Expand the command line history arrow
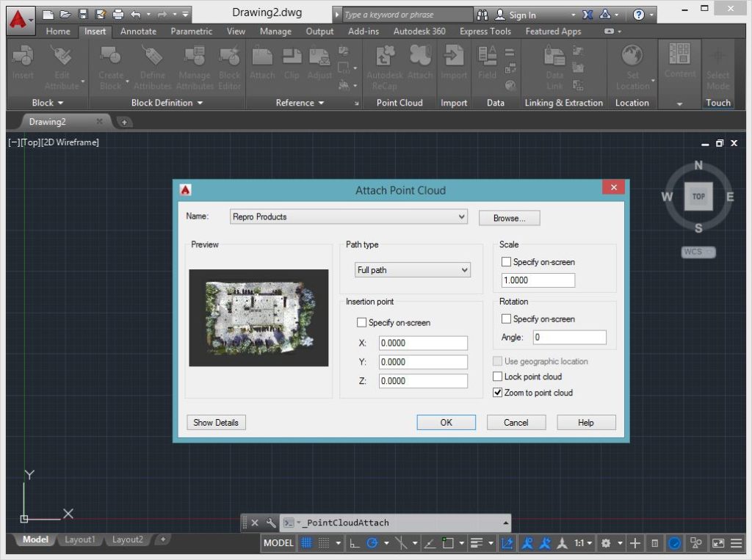The height and width of the screenshot is (560, 752). [x=505, y=523]
